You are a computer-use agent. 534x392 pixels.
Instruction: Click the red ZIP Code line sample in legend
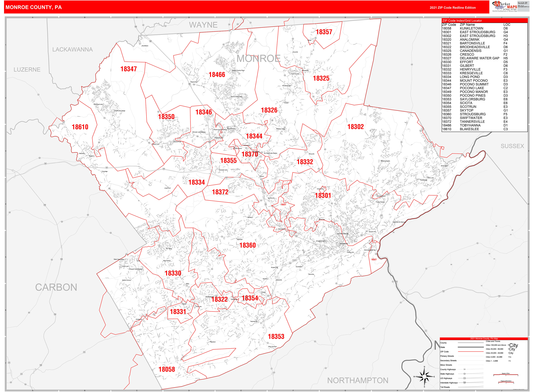click(470, 352)
